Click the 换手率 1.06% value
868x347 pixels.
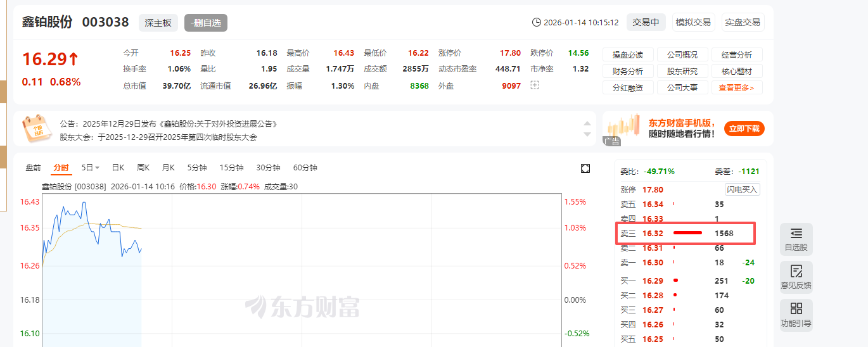[x=179, y=69]
